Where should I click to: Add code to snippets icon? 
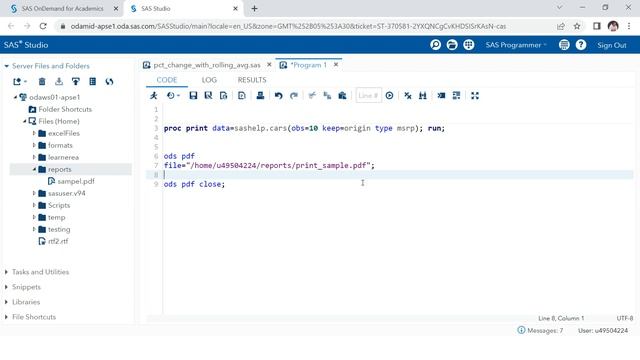point(242,96)
